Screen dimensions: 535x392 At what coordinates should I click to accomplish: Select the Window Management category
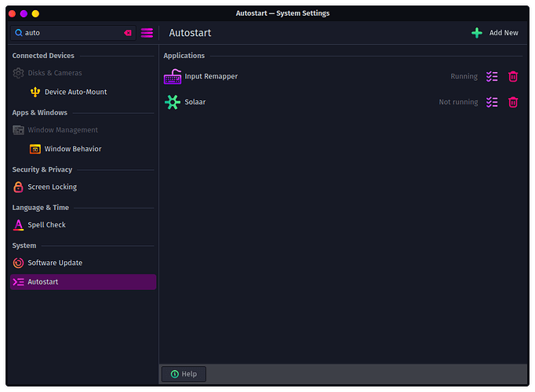[83, 130]
